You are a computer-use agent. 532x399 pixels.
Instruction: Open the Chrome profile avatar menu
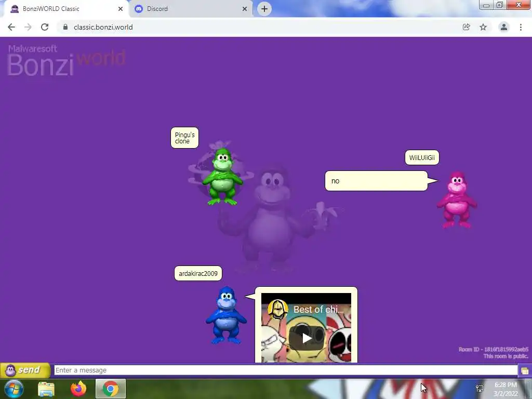click(504, 27)
